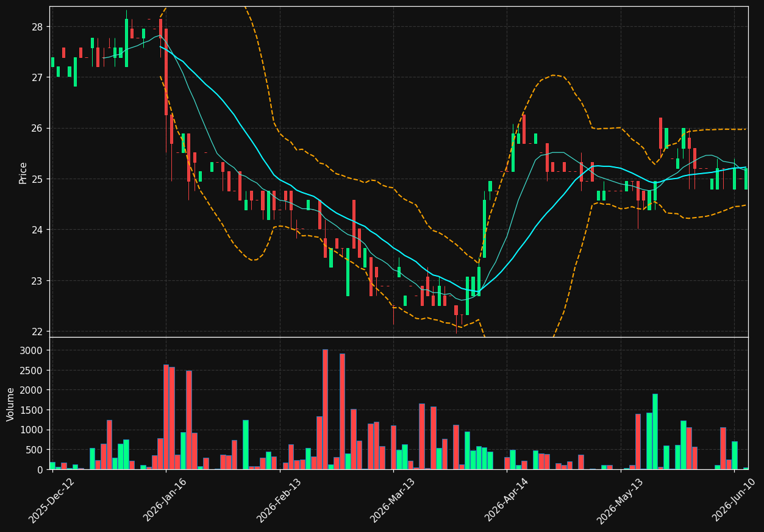Click the 23 price tick label
The height and width of the screenshot is (532, 764).
tap(37, 281)
